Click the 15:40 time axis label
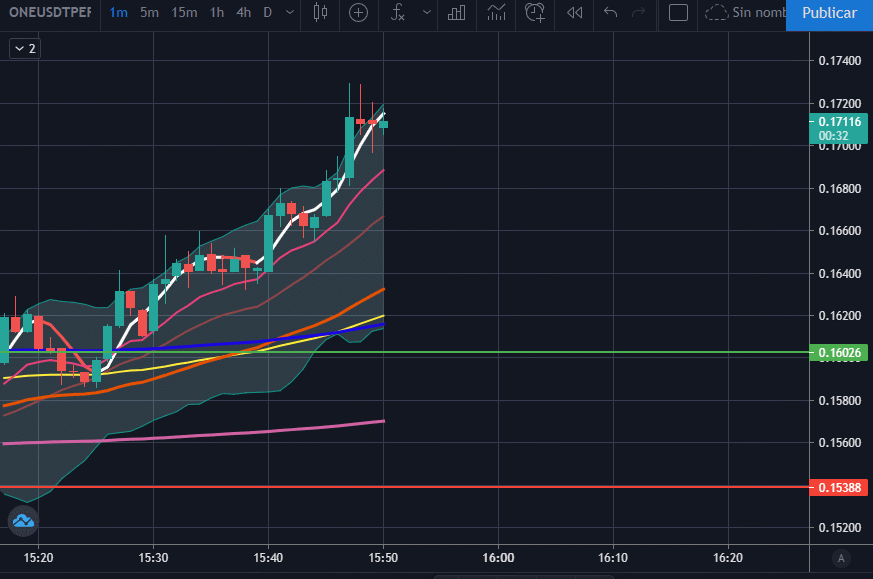The height and width of the screenshot is (579, 873). click(268, 558)
